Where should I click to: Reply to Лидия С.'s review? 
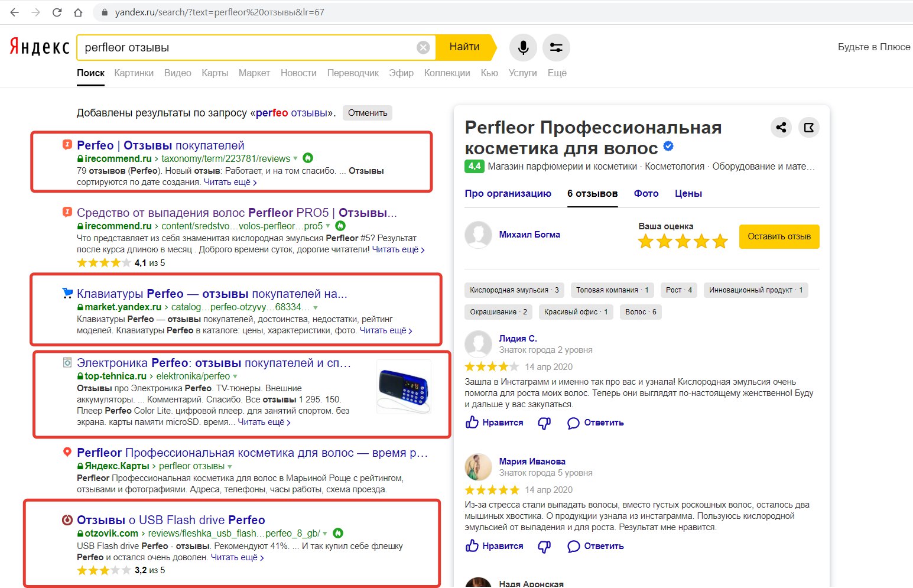coord(596,423)
